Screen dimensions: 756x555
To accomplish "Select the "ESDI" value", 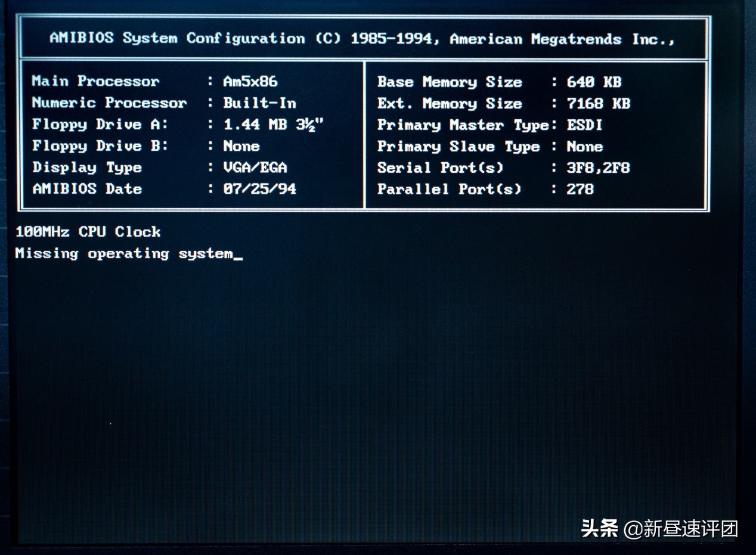I will pyautogui.click(x=584, y=125).
